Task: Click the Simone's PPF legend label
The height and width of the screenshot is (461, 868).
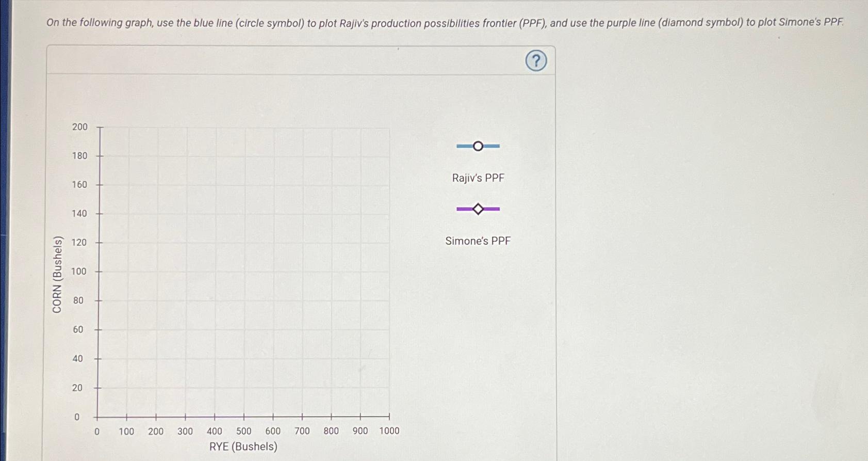Action: (x=478, y=241)
